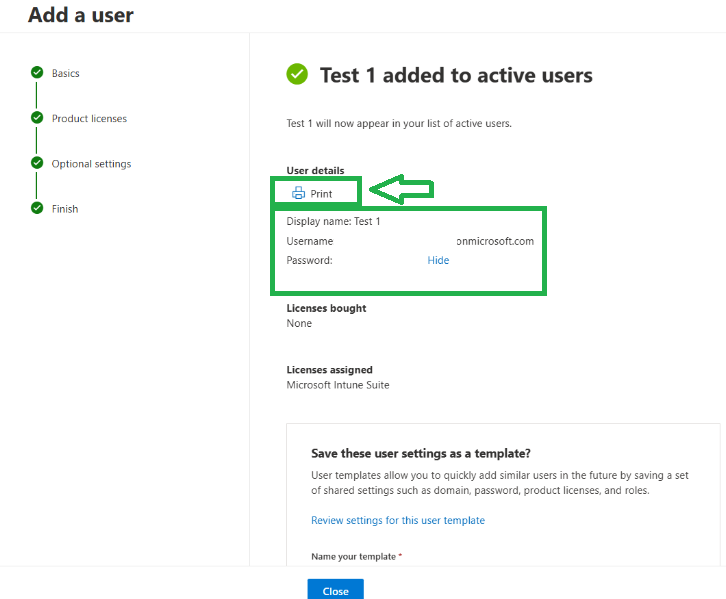Go to the Product licenses step
726x599 pixels.
point(89,119)
